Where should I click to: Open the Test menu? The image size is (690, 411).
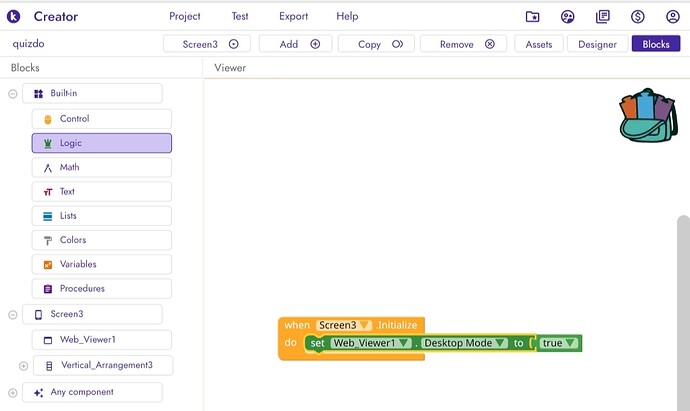pyautogui.click(x=240, y=16)
